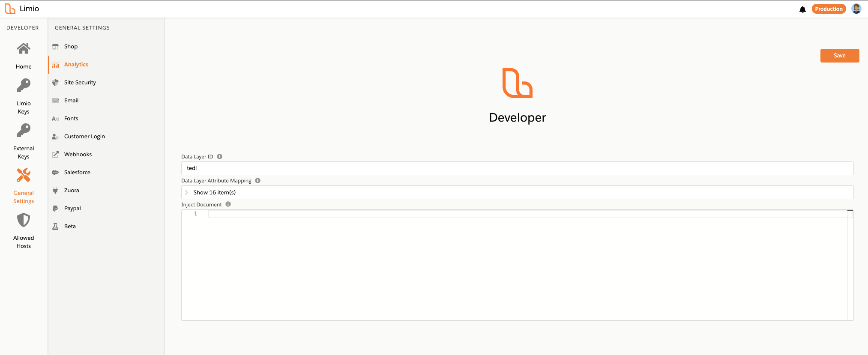Click the Fonts Aa icon
Screen dimensions: 868x355
pyautogui.click(x=55, y=119)
